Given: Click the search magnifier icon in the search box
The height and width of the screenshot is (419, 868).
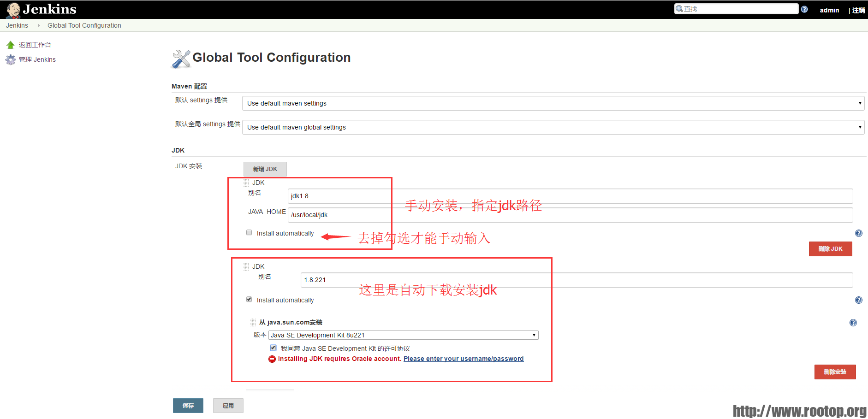Looking at the screenshot, I should [679, 9].
